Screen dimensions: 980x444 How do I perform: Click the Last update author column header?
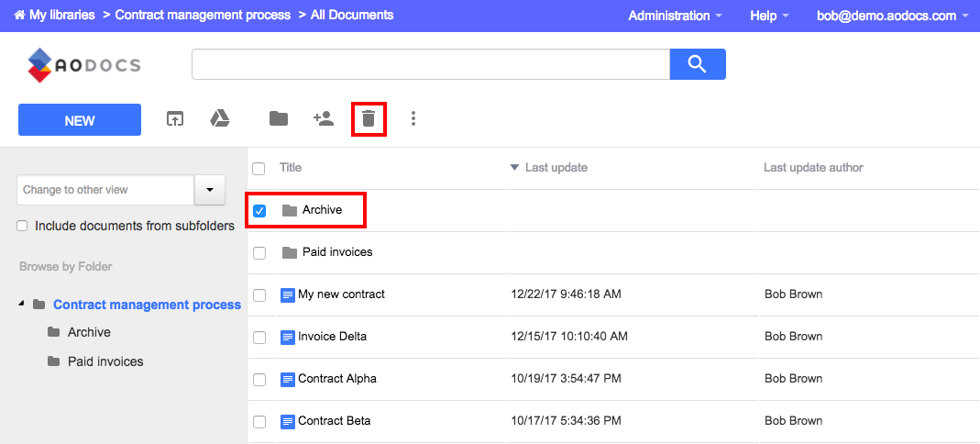(813, 168)
